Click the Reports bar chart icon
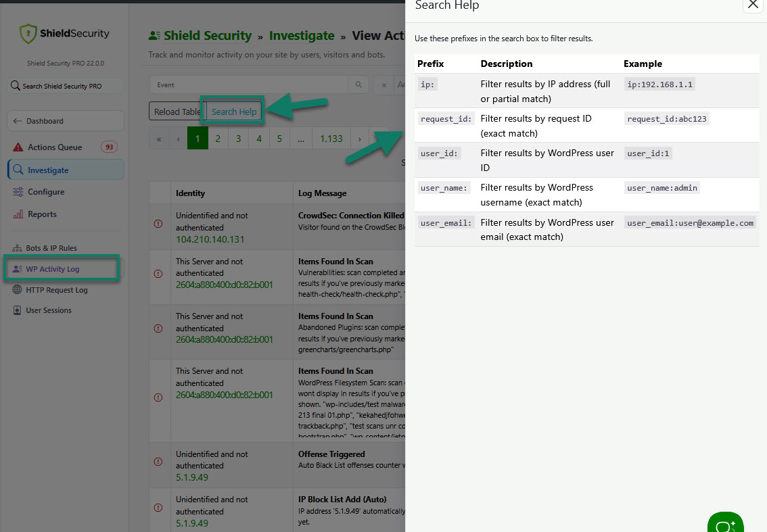This screenshot has width=767, height=532. 18,214
